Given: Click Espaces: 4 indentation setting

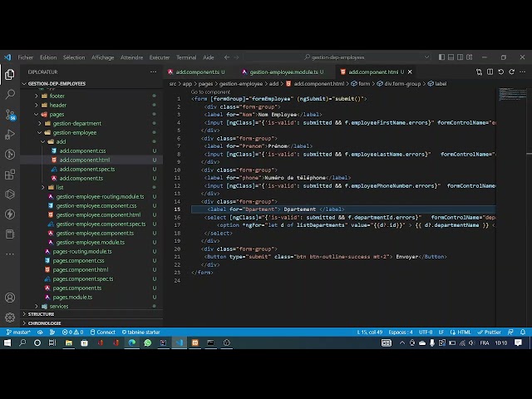Looking at the screenshot, I should click(401, 332).
